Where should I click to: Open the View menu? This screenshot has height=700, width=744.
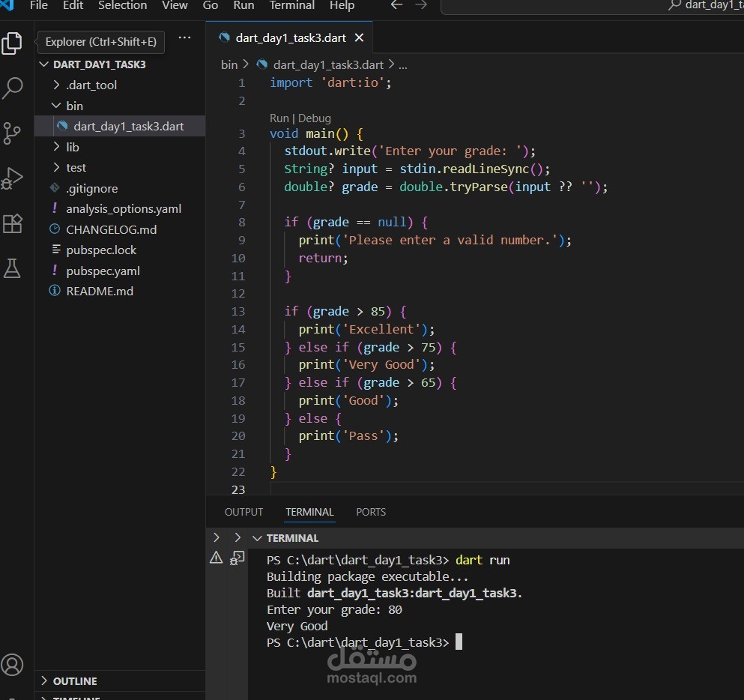click(x=175, y=5)
